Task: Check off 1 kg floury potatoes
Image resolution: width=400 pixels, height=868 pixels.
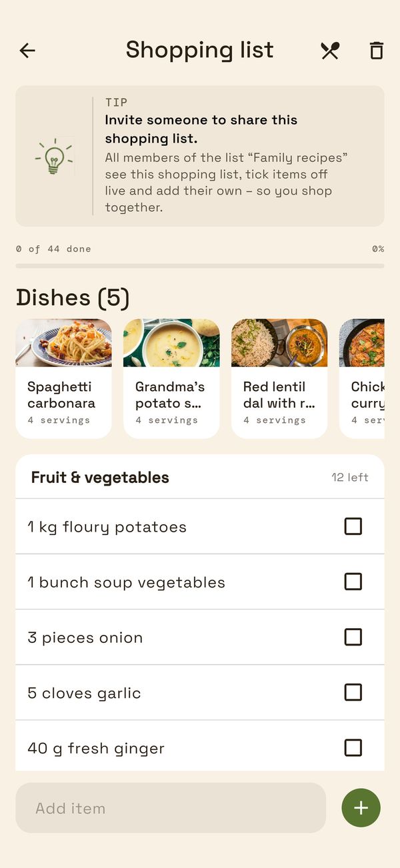Action: [353, 526]
